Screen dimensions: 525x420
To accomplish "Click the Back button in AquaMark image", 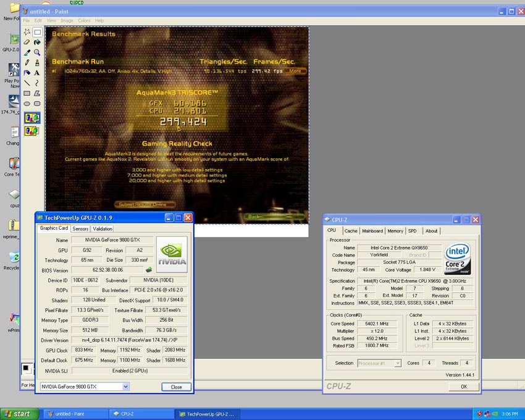I will [x=275, y=217].
